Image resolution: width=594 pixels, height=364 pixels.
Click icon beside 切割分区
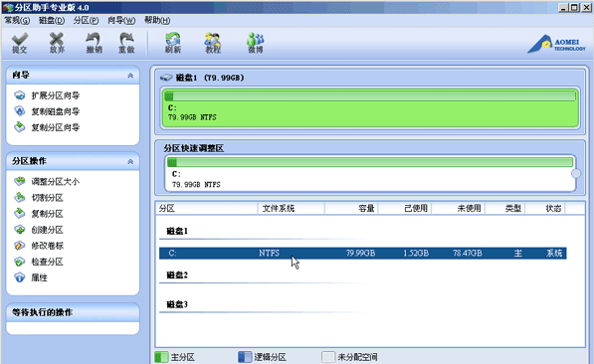pyautogui.click(x=19, y=197)
